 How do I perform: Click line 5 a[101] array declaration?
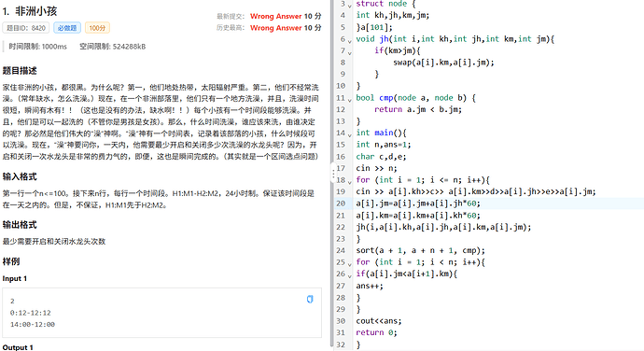[x=374, y=27]
